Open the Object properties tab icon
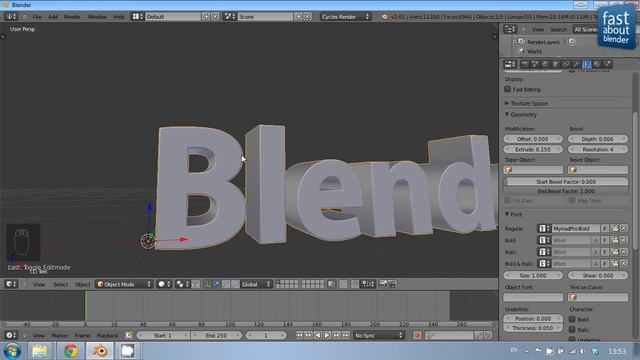This screenshot has height=360, width=640. click(x=556, y=64)
